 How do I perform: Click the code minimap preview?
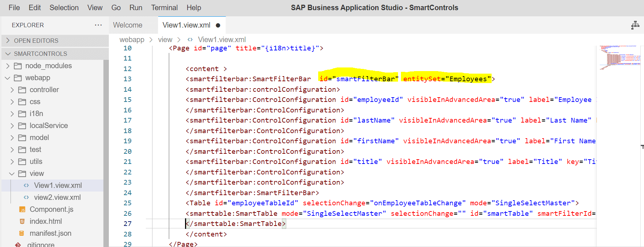619,56
